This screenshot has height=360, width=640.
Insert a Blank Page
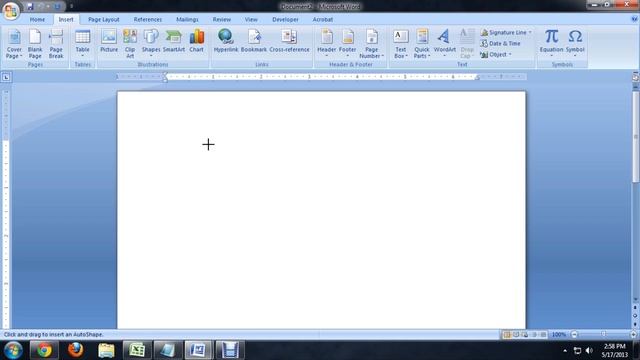[35, 44]
